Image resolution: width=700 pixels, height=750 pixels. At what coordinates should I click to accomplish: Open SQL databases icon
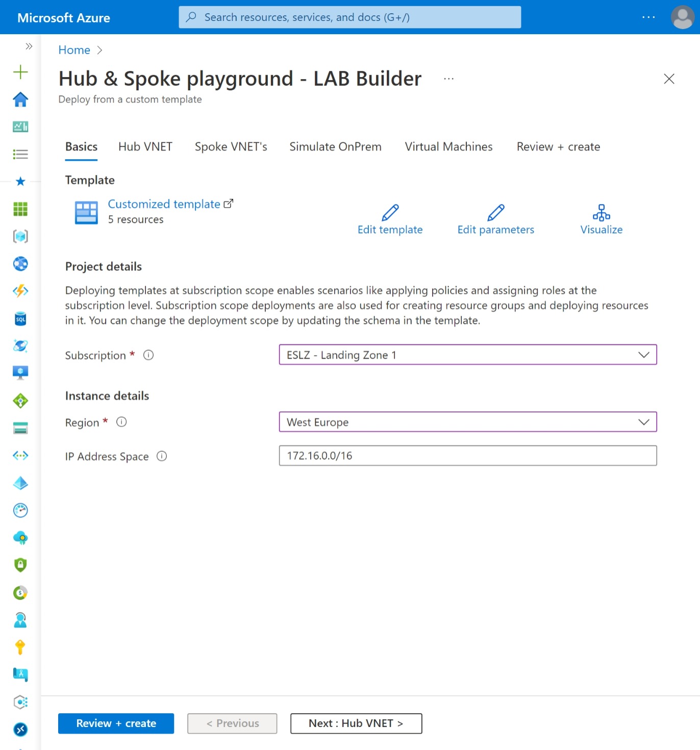20,319
